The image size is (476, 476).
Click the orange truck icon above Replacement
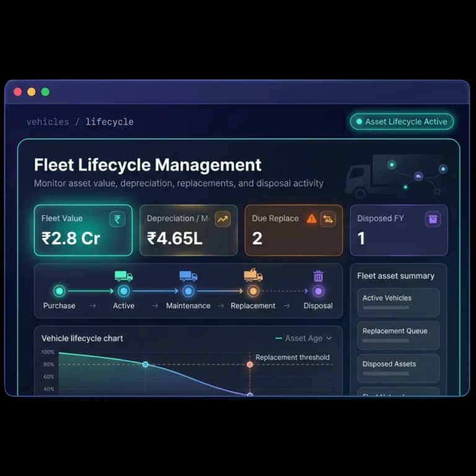click(x=253, y=275)
